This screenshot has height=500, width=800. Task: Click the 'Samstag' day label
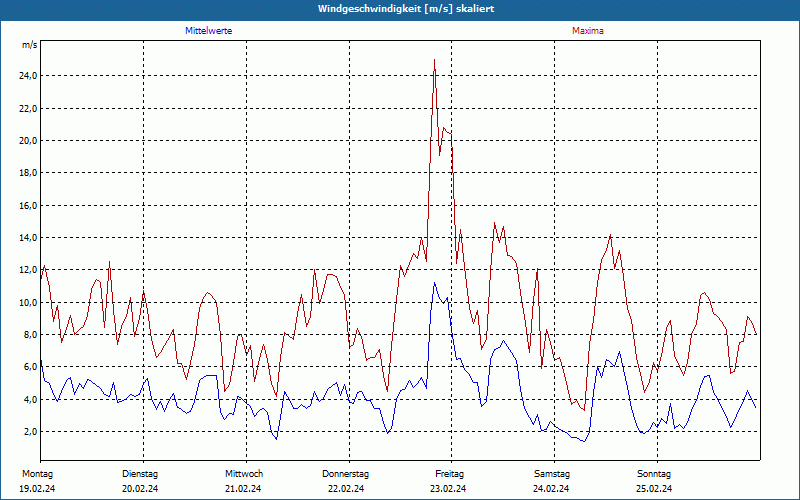[x=552, y=474]
